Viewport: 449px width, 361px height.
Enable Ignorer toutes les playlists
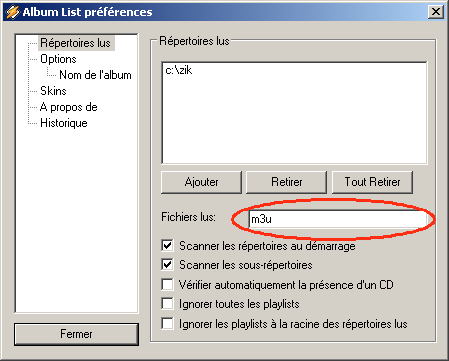[x=167, y=304]
